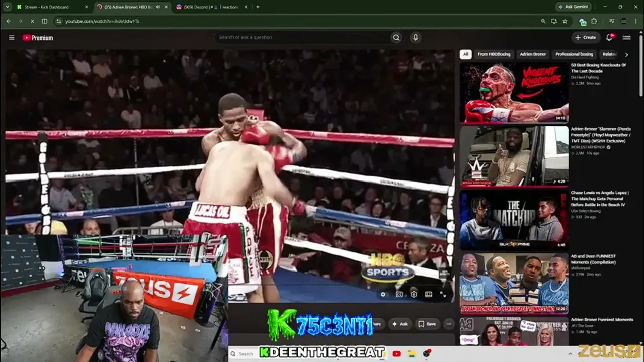Open video player settings gear
Viewport: 644px width, 362px height.
pos(414,295)
